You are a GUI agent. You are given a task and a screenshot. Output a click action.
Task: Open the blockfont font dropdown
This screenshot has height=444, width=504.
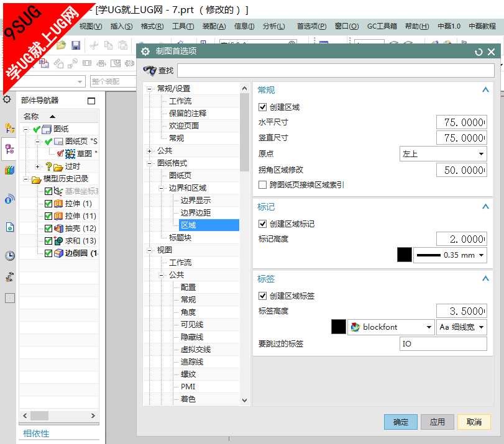391,327
